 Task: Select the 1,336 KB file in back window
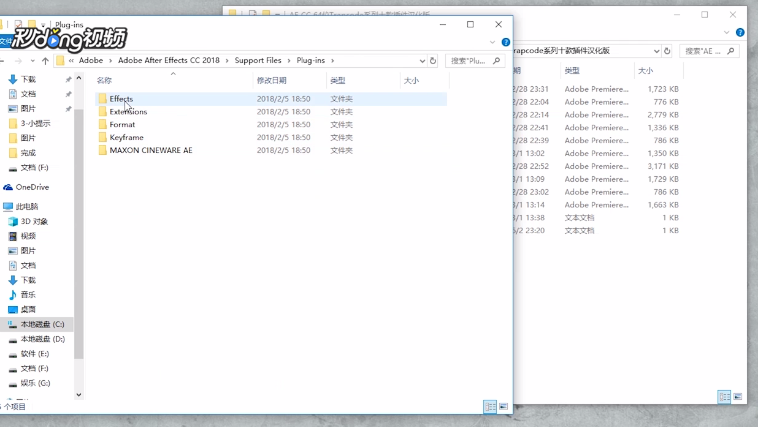tap(598, 128)
